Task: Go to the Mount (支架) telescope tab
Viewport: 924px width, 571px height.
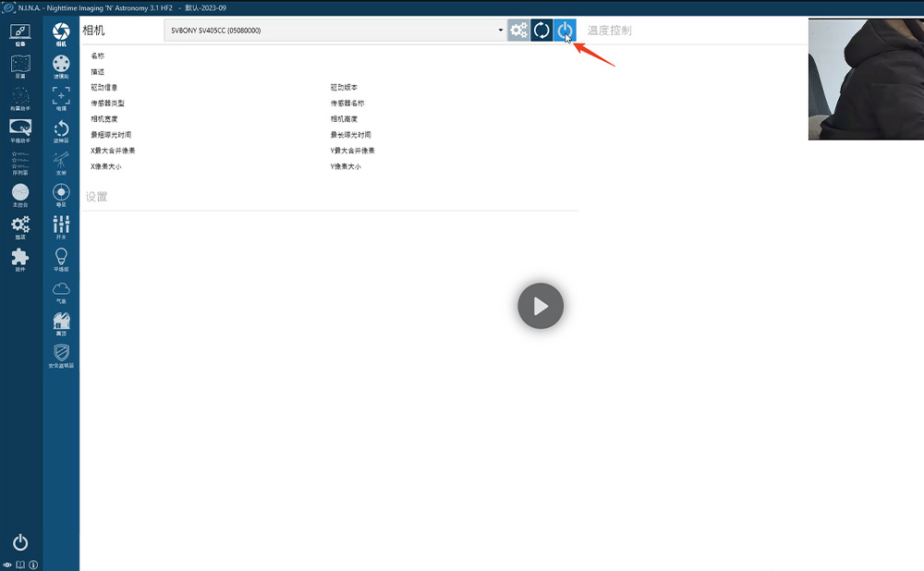Action: [x=61, y=164]
